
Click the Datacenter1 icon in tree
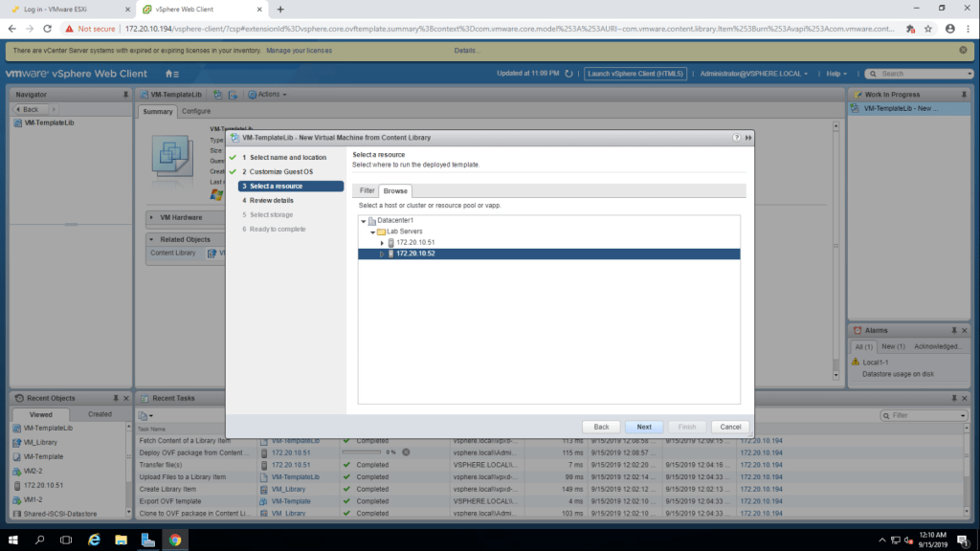click(372, 221)
